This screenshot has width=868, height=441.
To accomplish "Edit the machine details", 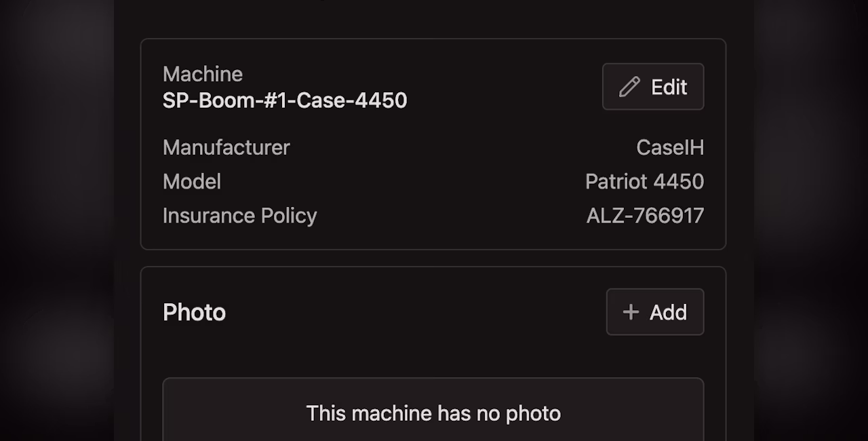I will 653,87.
